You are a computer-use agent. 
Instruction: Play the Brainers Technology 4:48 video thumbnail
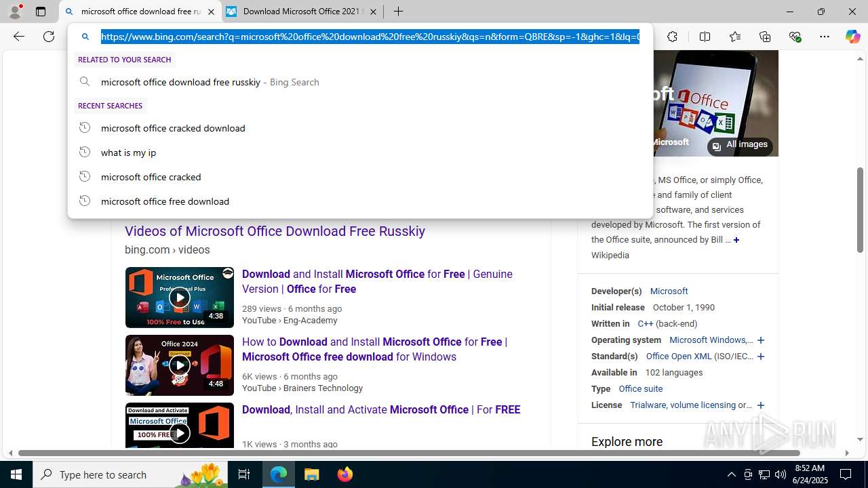(179, 365)
